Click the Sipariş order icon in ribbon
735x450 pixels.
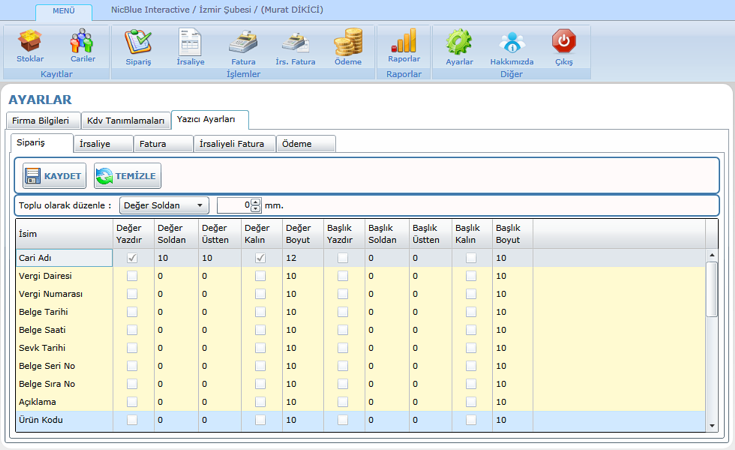[x=137, y=44]
